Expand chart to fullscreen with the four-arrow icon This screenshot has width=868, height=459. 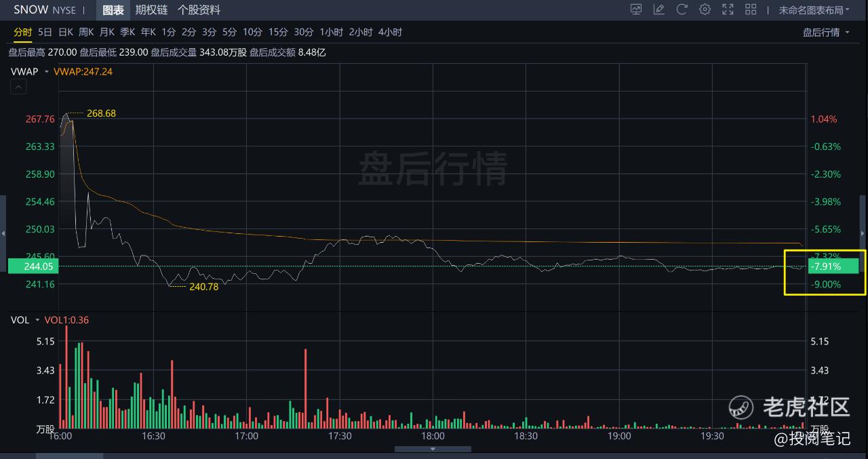728,9
